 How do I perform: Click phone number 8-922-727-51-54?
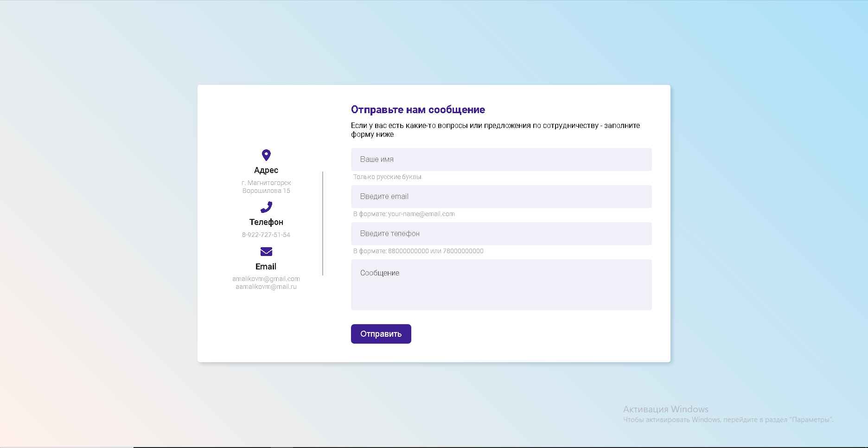click(266, 235)
